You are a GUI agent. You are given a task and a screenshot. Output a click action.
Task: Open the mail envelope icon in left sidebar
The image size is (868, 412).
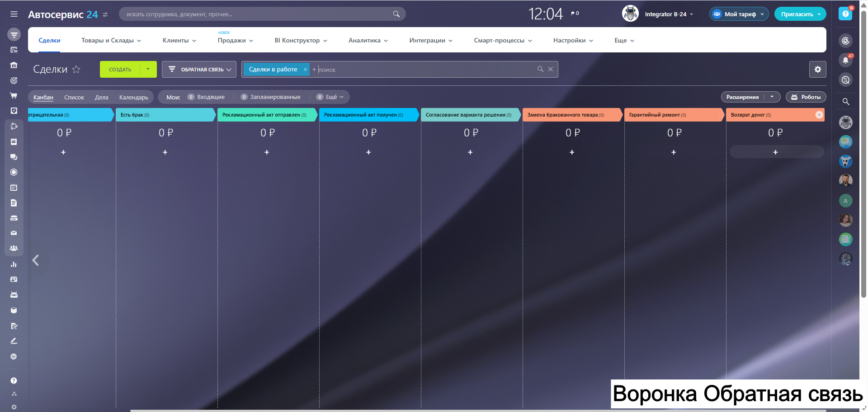[14, 233]
